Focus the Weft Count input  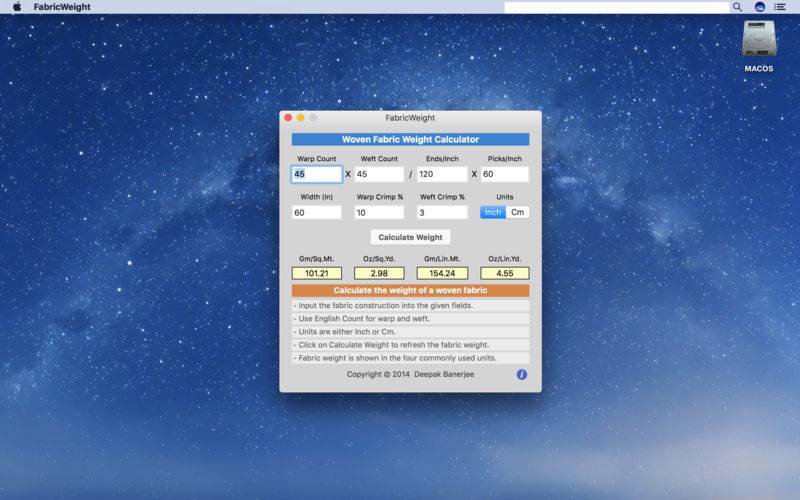pyautogui.click(x=379, y=174)
